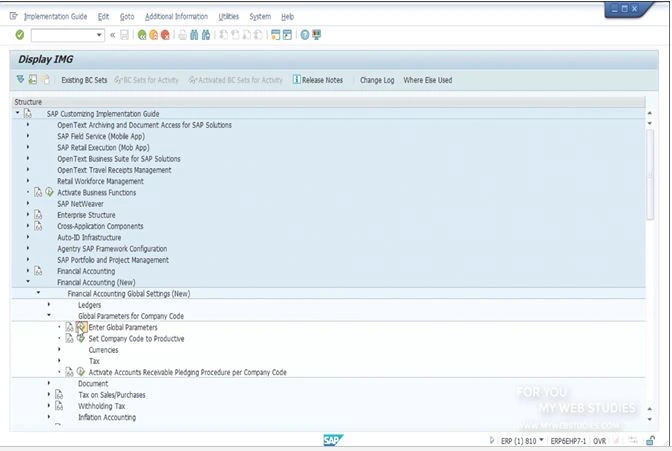Run Activate Accounts Receivable Pledging execute icon
This screenshot has height=451, width=672.
81,372
